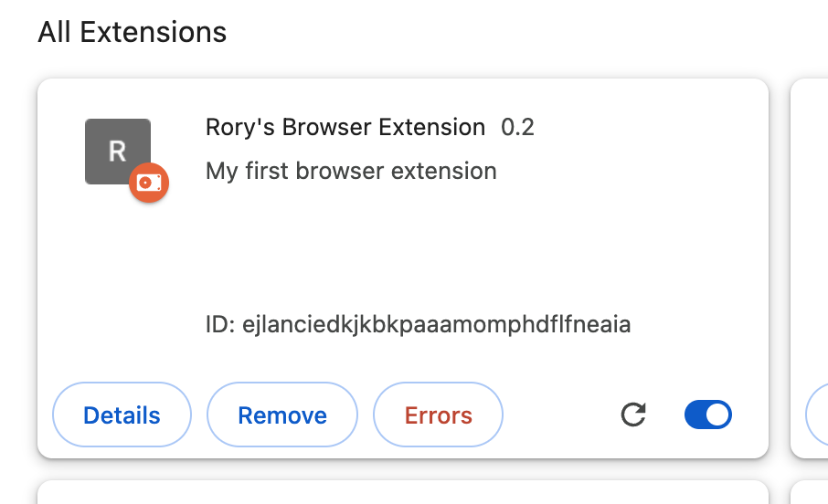828x504 pixels.
Task: Click the My first browser extension description
Action: (x=351, y=171)
